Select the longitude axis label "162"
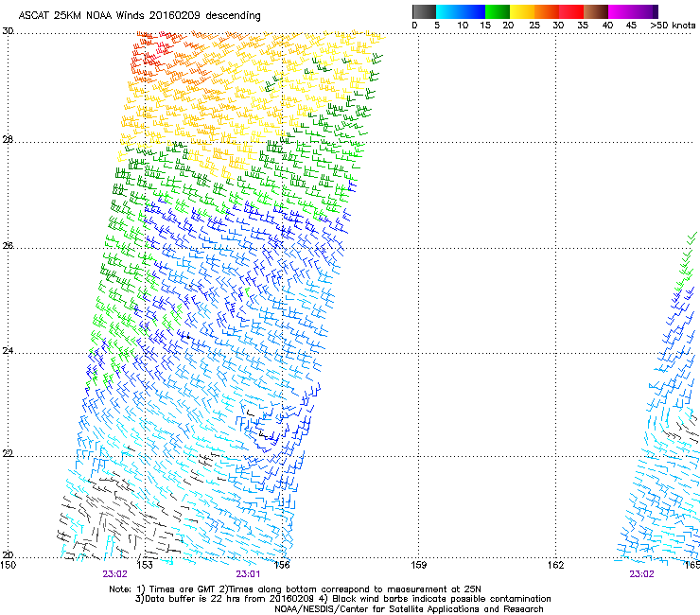 click(555, 565)
